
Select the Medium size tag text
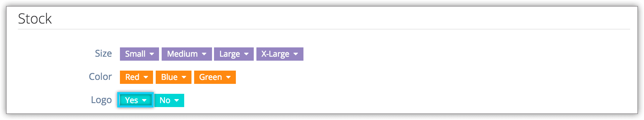click(x=182, y=54)
